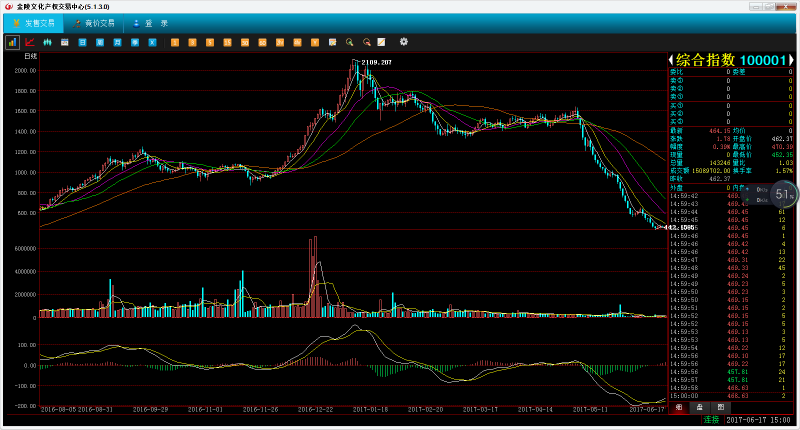Click the network speed floating widget
Screen dimensions: 800x430
tap(770, 194)
